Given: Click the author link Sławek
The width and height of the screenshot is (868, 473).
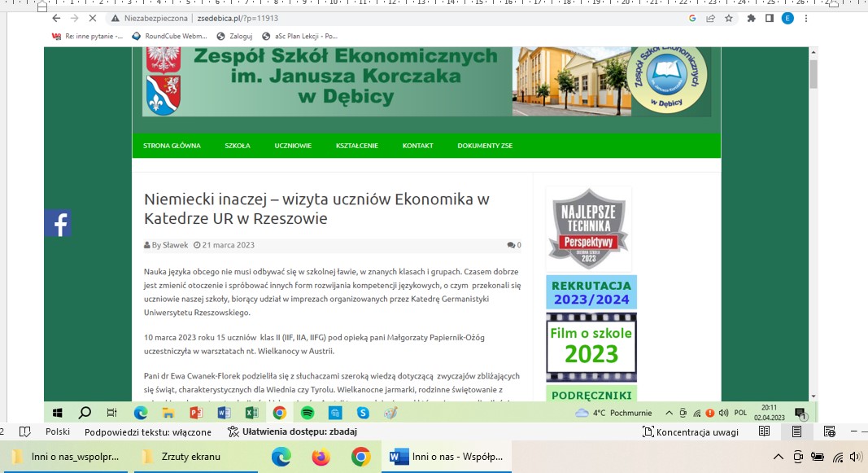Looking at the screenshot, I should point(175,245).
